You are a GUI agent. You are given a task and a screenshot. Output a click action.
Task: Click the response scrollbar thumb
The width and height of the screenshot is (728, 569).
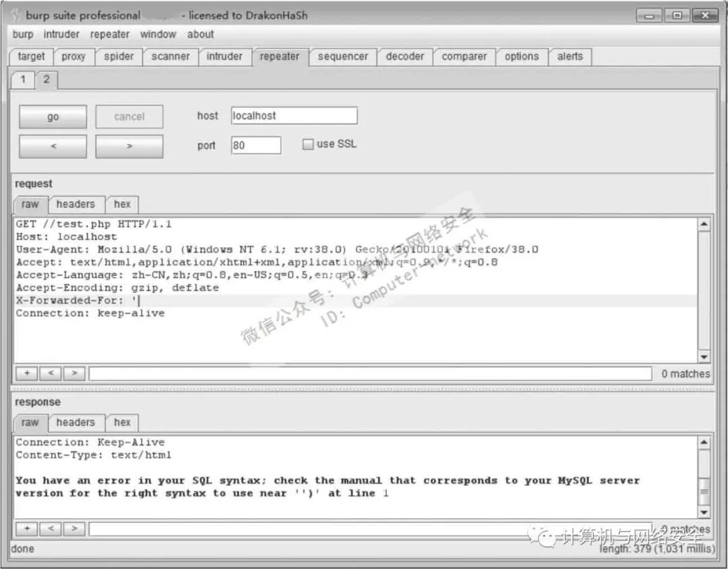(x=704, y=491)
